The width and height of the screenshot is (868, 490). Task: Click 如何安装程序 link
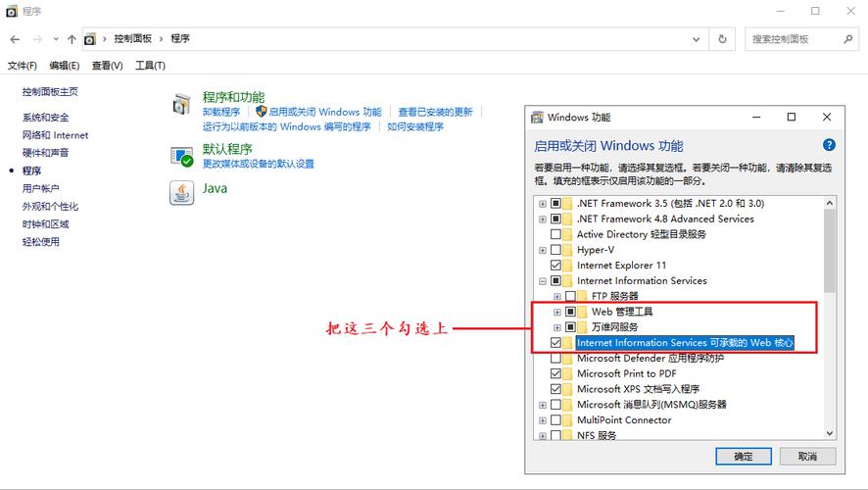tap(415, 126)
